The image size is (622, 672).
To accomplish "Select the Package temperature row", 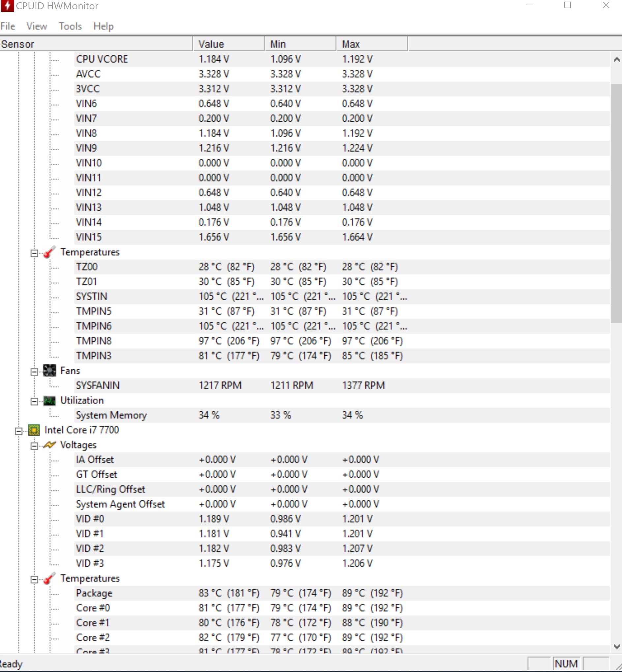I will click(342, 593).
